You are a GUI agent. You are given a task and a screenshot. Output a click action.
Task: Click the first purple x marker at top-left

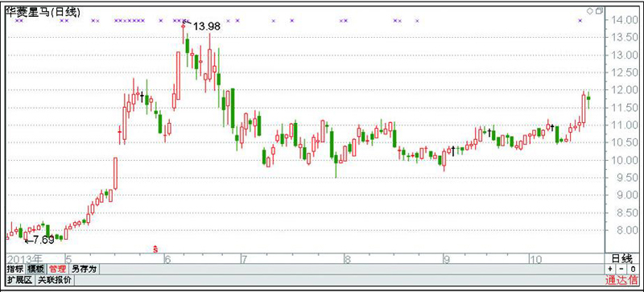click(17, 20)
